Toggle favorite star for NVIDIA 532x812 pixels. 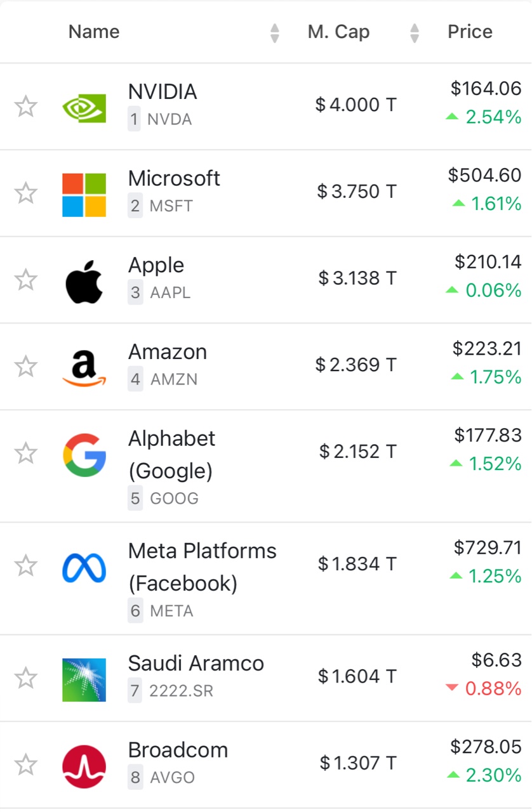pos(26,106)
